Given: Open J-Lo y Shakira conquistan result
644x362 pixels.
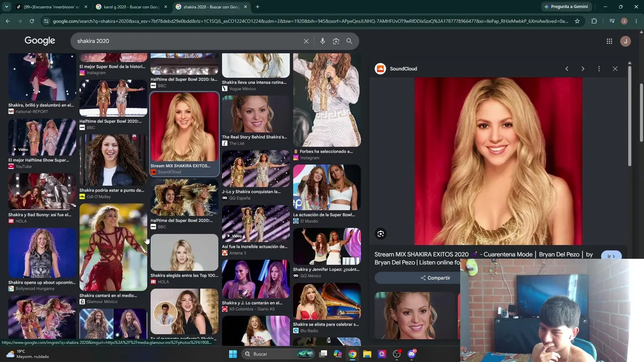Looking at the screenshot, I should tap(256, 169).
